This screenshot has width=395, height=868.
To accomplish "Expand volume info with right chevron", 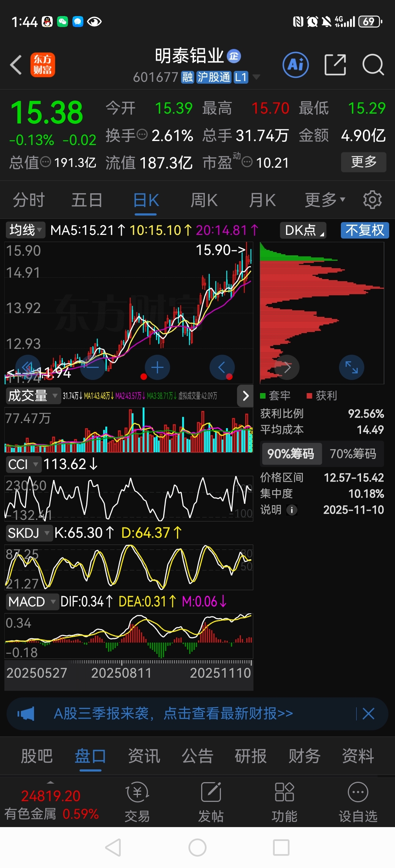I will click(x=245, y=396).
